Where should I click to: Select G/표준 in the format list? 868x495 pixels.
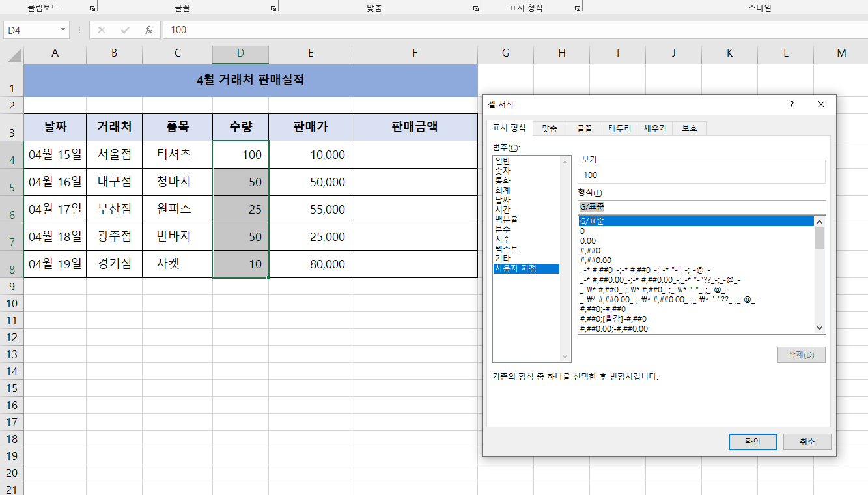pyautogui.click(x=696, y=221)
